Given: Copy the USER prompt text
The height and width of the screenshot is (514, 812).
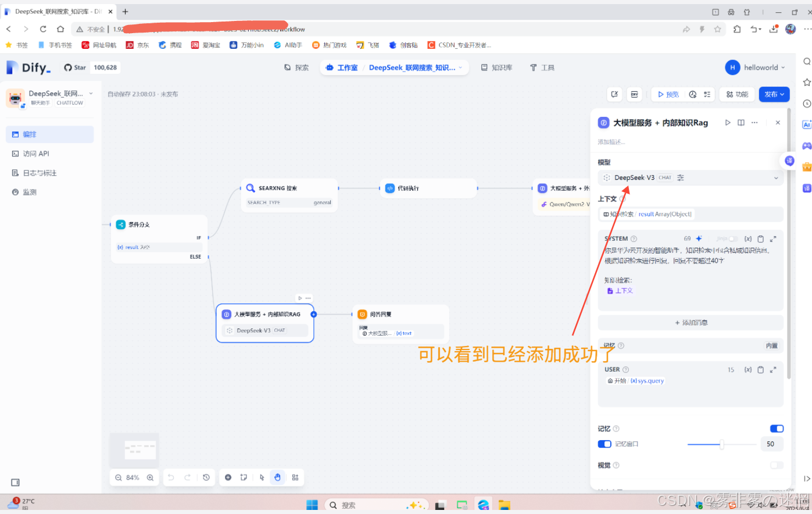Looking at the screenshot, I should point(760,370).
